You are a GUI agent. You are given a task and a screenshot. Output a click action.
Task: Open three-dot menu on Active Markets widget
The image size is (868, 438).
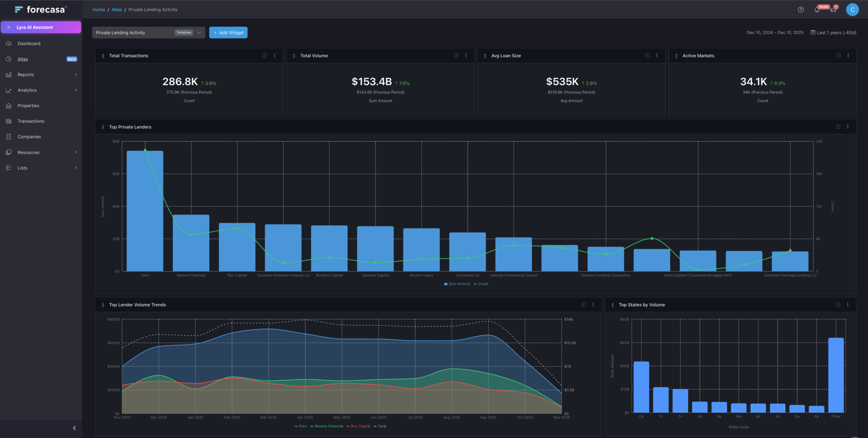[x=848, y=56]
